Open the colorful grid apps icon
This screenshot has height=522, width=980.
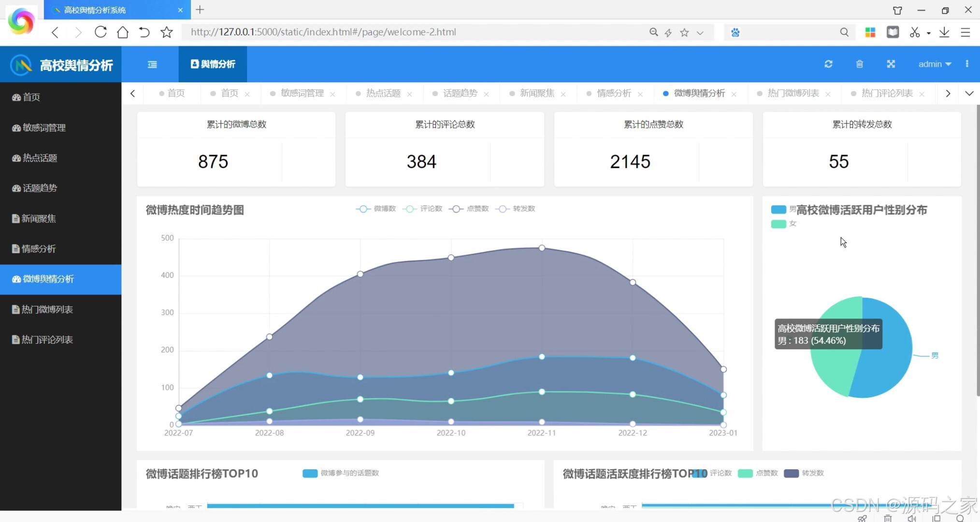(x=870, y=32)
